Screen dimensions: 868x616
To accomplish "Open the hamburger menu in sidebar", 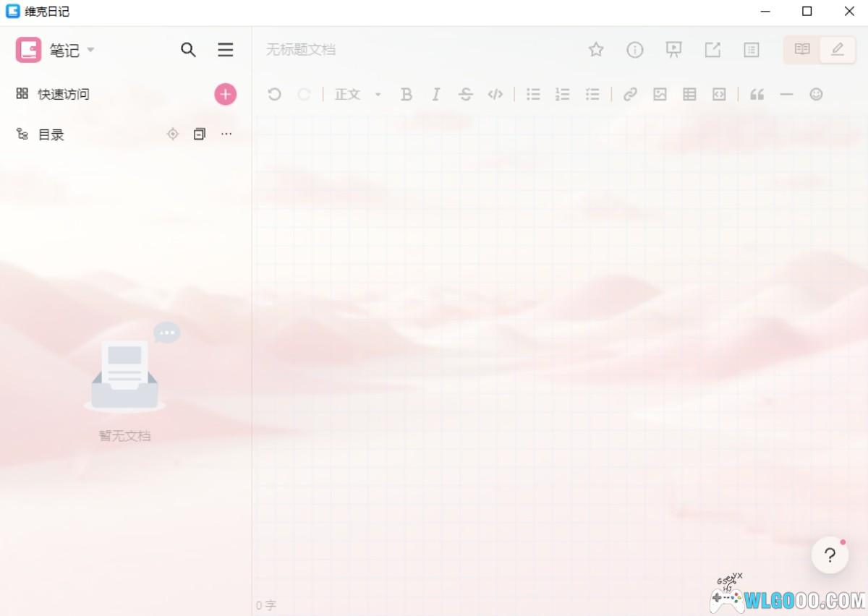I will pyautogui.click(x=226, y=50).
